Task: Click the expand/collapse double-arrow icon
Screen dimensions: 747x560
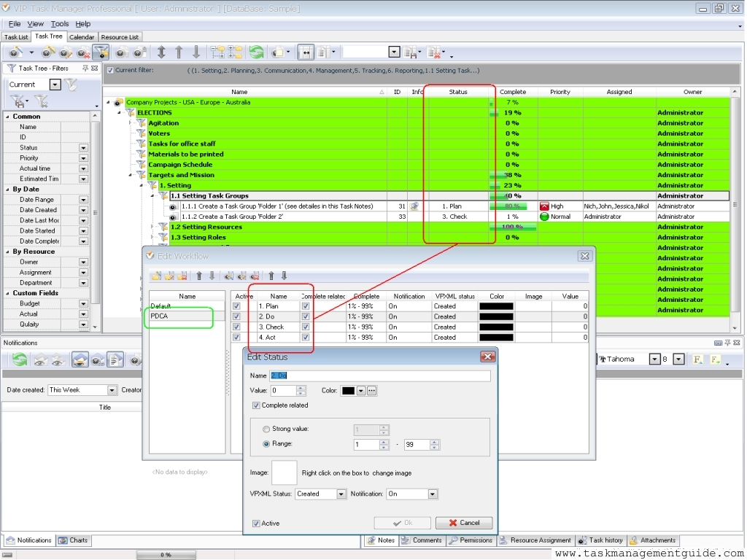Action: [161, 52]
